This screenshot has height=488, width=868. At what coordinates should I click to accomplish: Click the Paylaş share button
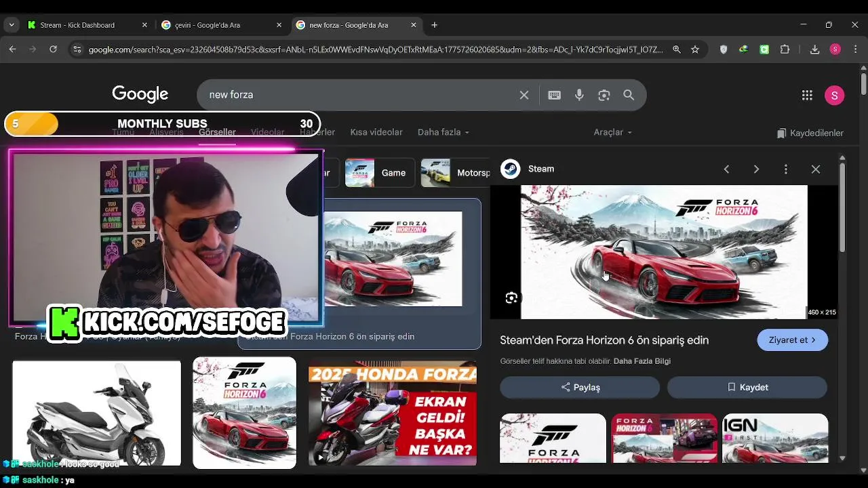(580, 387)
